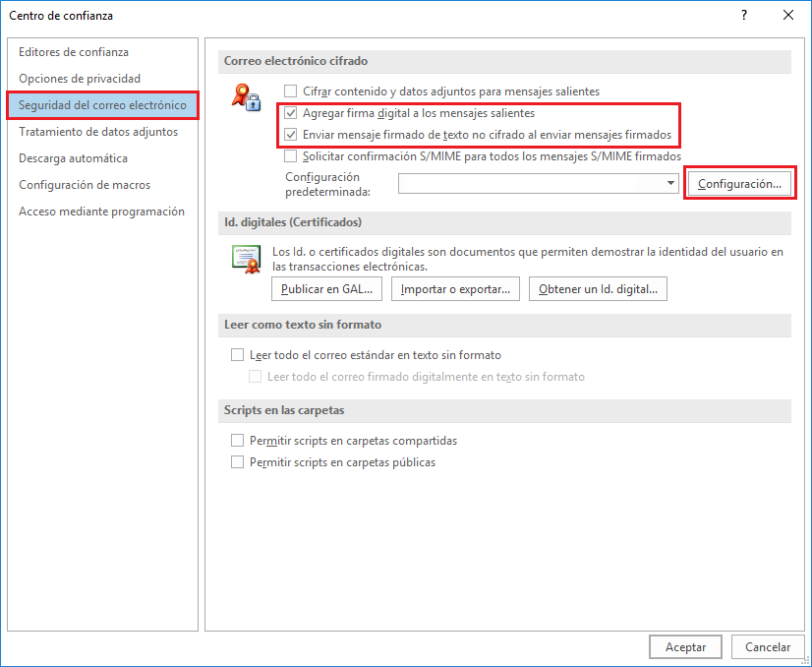The width and height of the screenshot is (812, 667).
Task: Click the Configuración... button
Action: (738, 184)
